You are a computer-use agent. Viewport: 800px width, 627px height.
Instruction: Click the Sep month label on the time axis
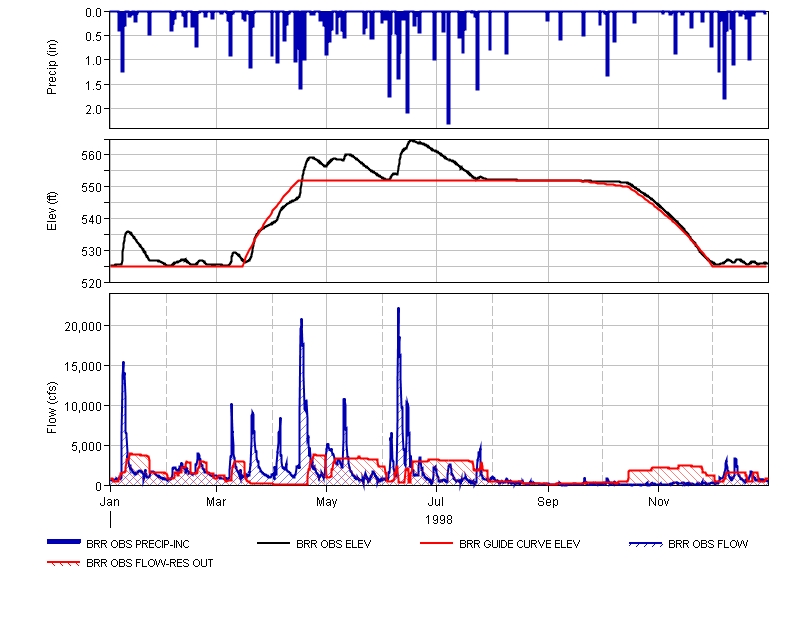pos(548,502)
